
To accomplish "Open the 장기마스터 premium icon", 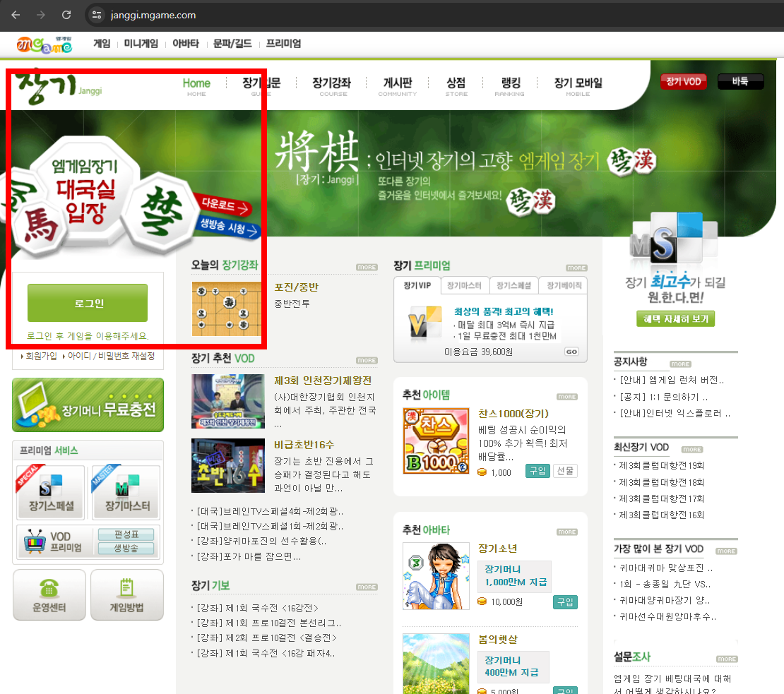I will click(127, 493).
